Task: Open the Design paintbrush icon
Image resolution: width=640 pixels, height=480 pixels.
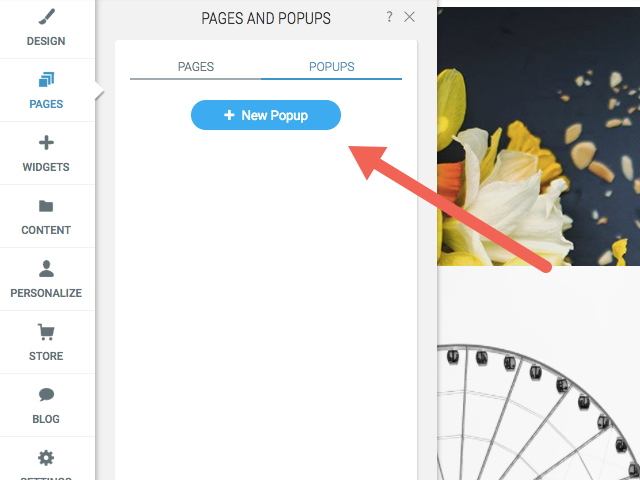Action: pyautogui.click(x=46, y=17)
